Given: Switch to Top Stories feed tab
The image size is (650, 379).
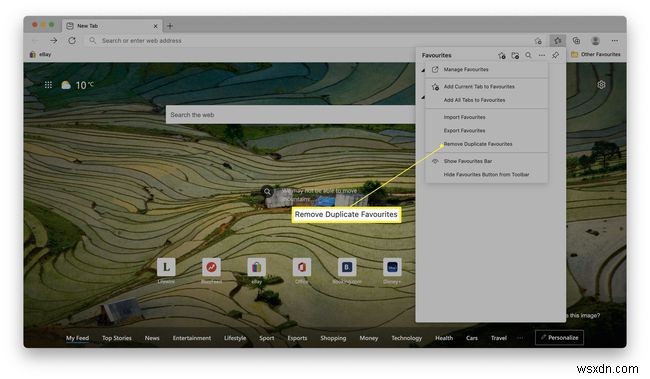Looking at the screenshot, I should tap(117, 338).
